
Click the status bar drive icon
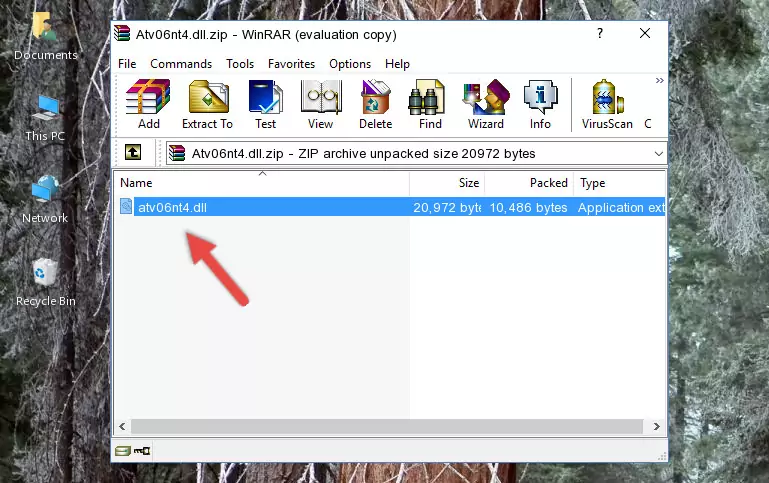click(x=123, y=451)
